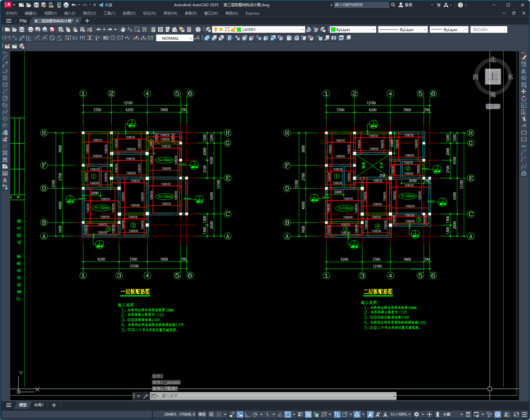530x420 pixels.
Task: Select the Aligned dimension tool
Action: click(x=15, y=38)
